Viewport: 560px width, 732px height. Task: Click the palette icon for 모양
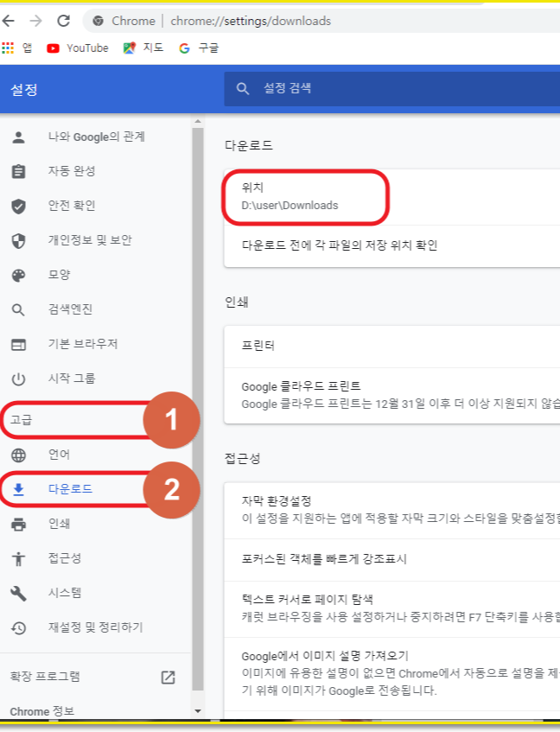click(x=19, y=276)
